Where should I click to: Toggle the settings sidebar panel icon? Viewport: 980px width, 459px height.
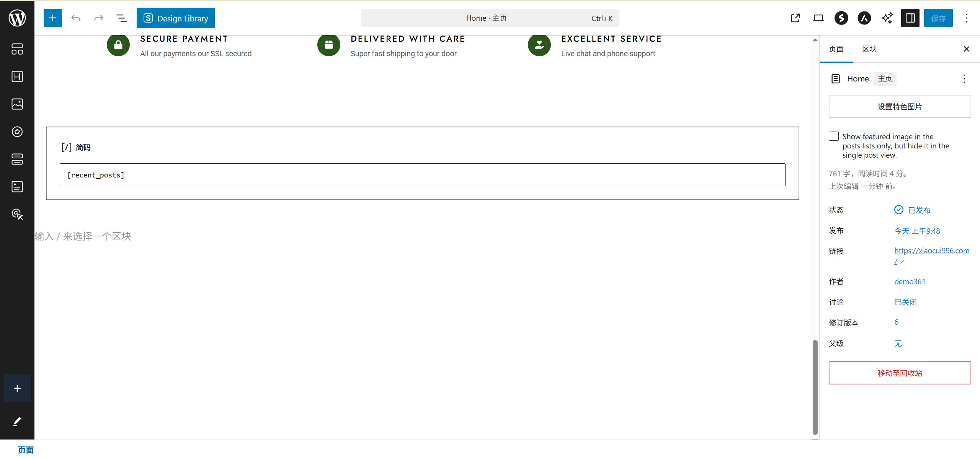click(910, 18)
